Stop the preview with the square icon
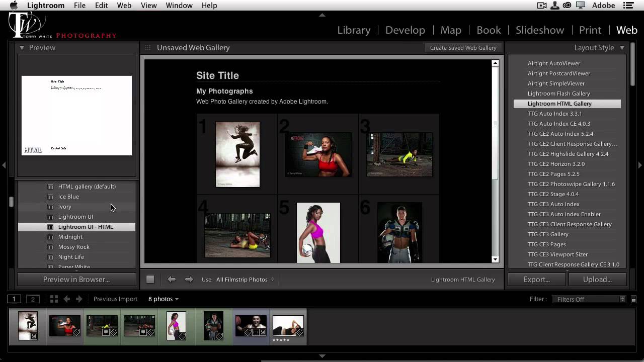 pos(150,280)
